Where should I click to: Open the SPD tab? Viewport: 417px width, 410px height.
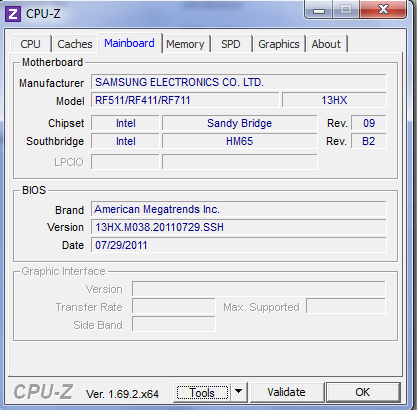pos(231,44)
